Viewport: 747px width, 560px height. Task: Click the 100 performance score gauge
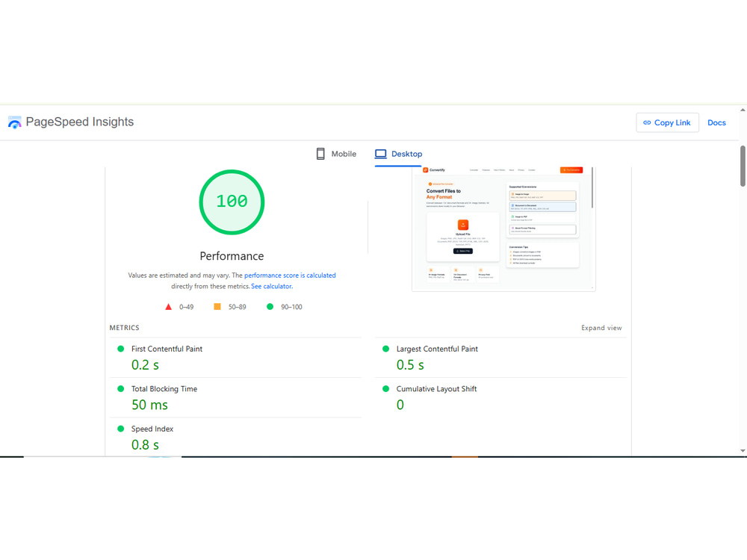[232, 202]
